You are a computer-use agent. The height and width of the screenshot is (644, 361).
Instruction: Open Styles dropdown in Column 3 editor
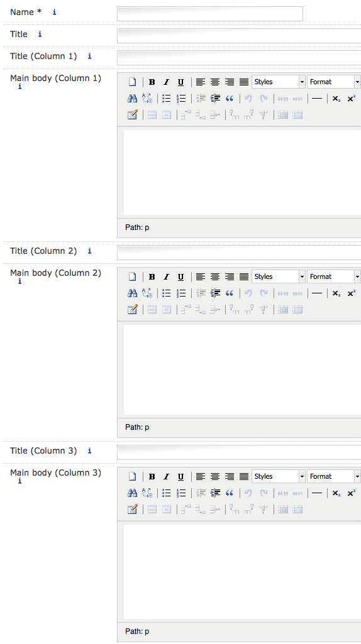[279, 476]
